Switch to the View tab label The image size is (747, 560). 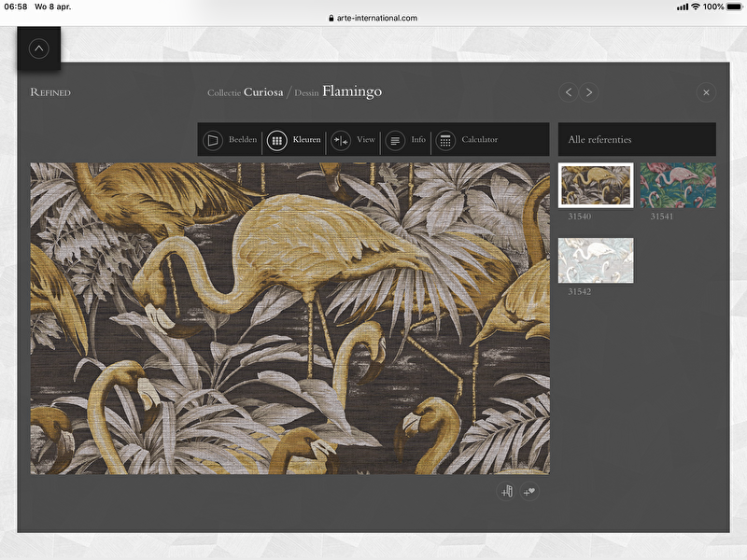(x=366, y=139)
